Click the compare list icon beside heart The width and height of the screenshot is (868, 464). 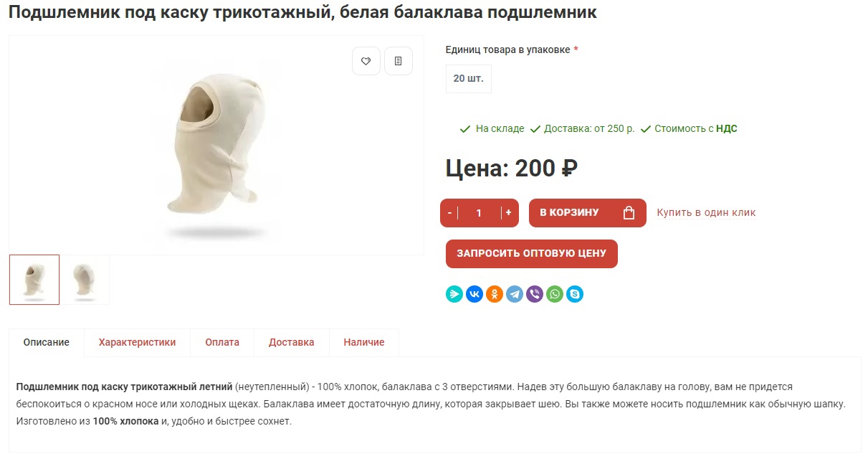click(x=399, y=61)
